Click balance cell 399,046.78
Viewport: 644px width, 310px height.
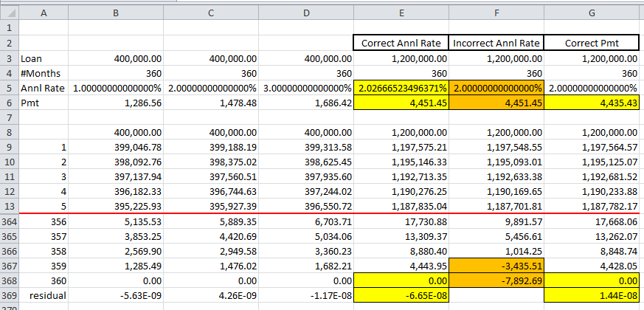[x=116, y=147]
